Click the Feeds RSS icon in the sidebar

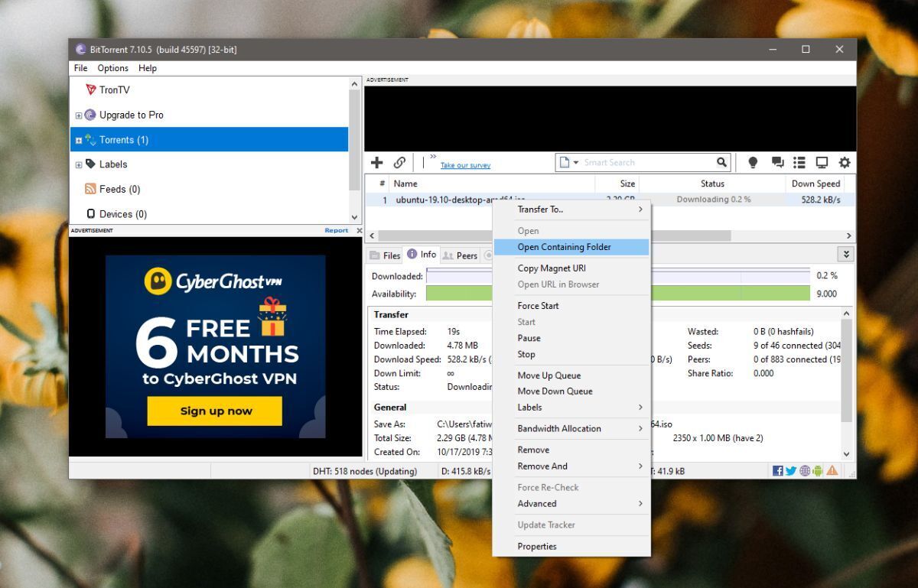tap(90, 189)
